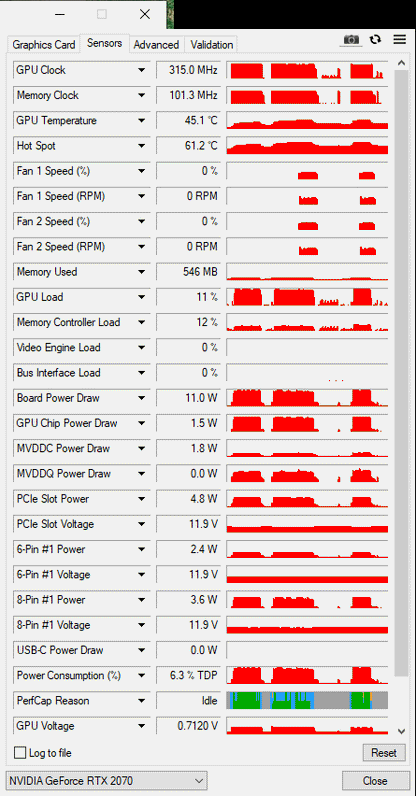Open the 8-Pin #1 Voltage dropdown

(141, 625)
